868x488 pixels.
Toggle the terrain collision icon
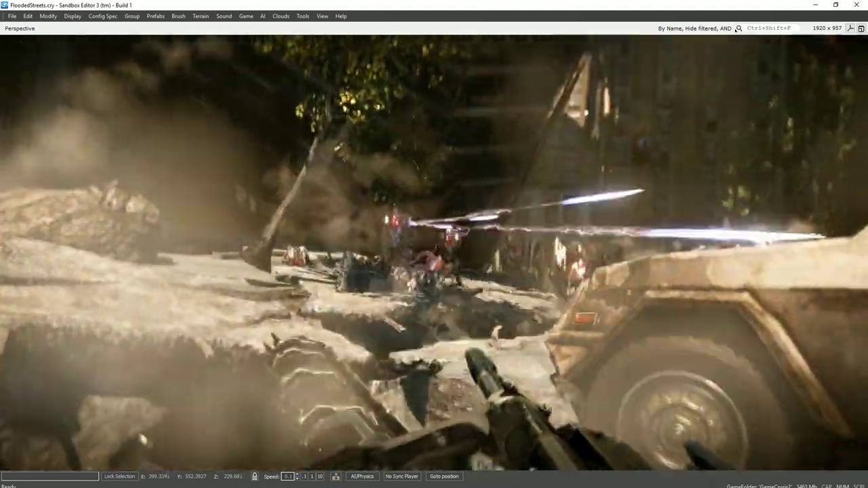tap(336, 476)
